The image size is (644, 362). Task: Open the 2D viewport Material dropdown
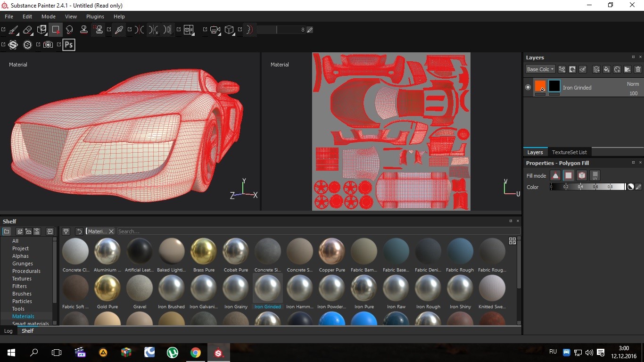click(280, 65)
